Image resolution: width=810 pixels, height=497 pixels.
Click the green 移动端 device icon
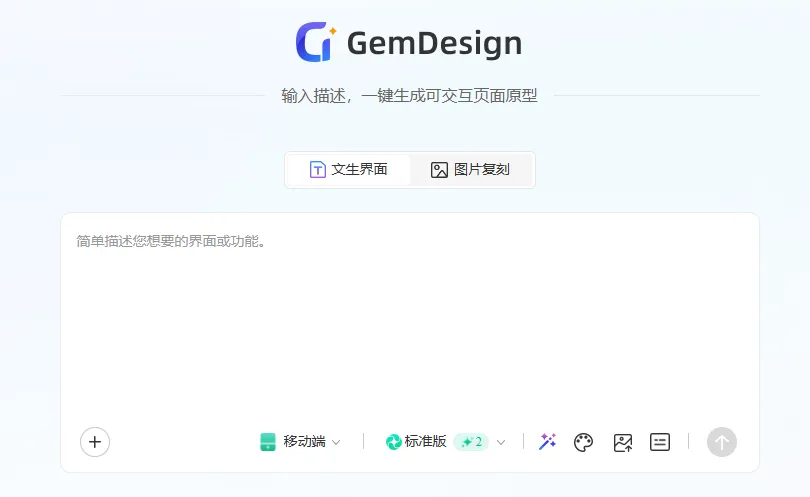[x=267, y=442]
